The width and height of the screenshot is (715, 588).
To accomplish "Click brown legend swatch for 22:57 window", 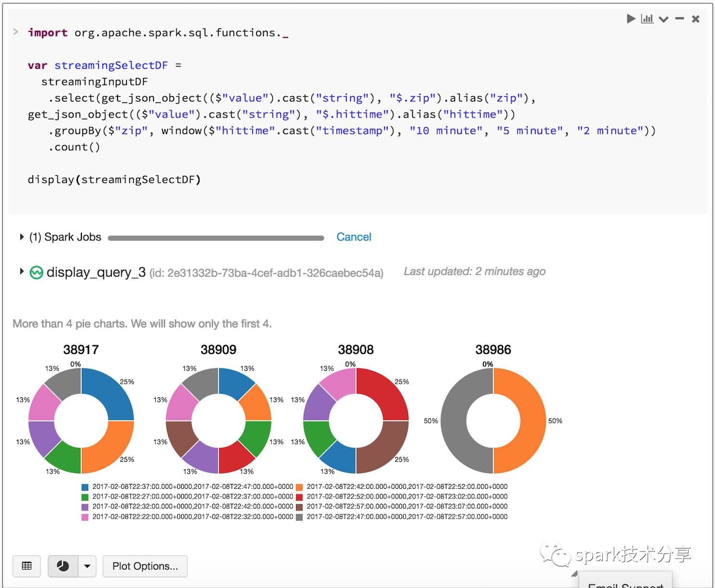I will [299, 507].
